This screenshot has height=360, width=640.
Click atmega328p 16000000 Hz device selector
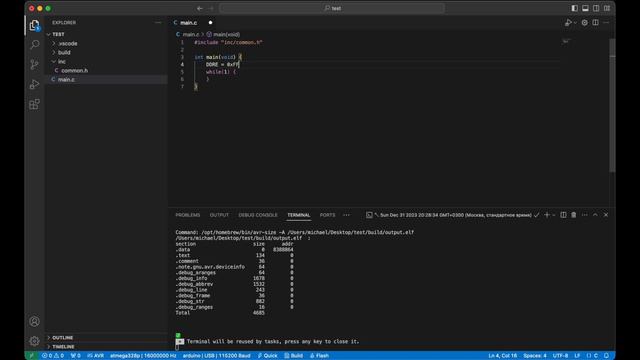143,356
